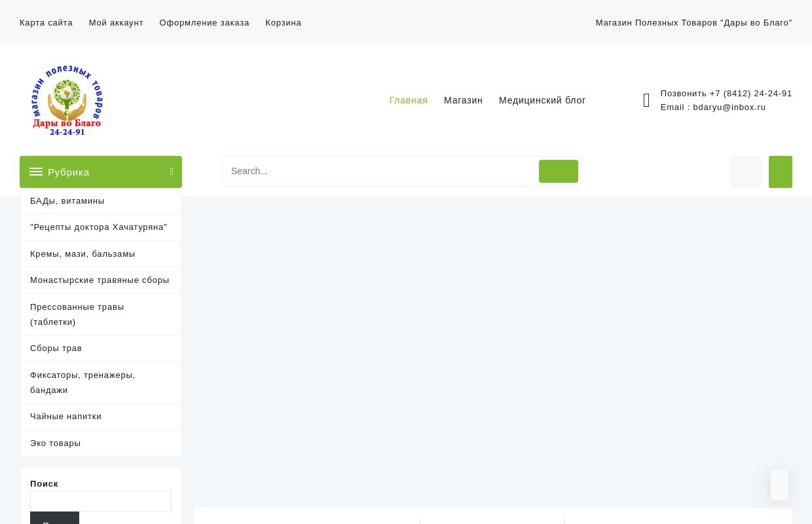Viewport: 812px width, 524px height.
Task: Click the phone icon beside contact number
Action: (x=646, y=100)
